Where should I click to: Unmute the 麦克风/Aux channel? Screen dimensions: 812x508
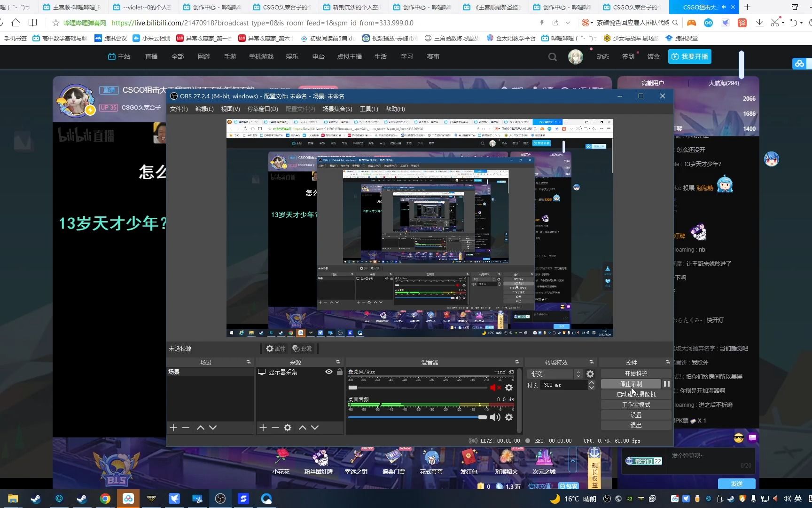(x=495, y=388)
